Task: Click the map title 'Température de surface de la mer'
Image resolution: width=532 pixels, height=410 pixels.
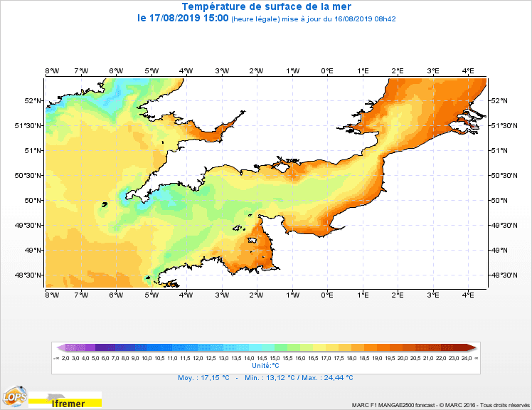Action: [x=265, y=7]
